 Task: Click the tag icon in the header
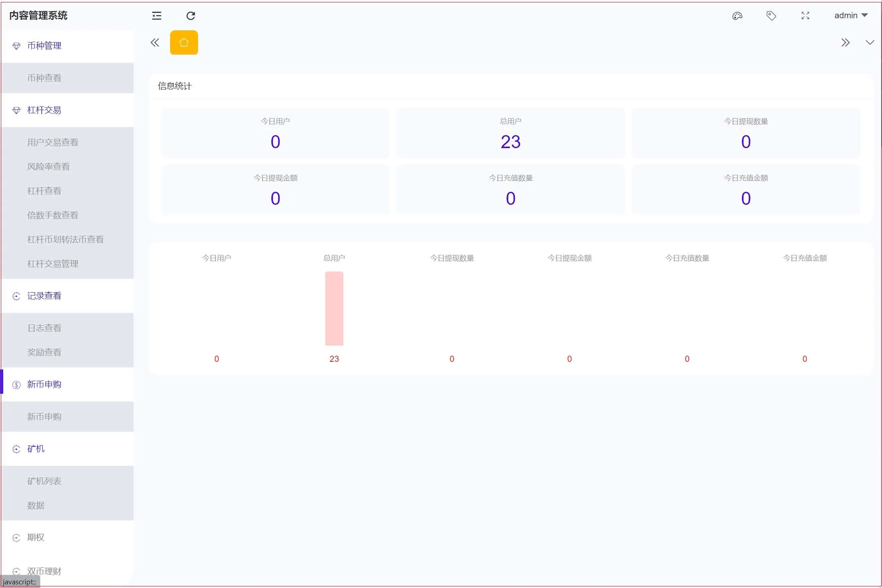(x=771, y=16)
